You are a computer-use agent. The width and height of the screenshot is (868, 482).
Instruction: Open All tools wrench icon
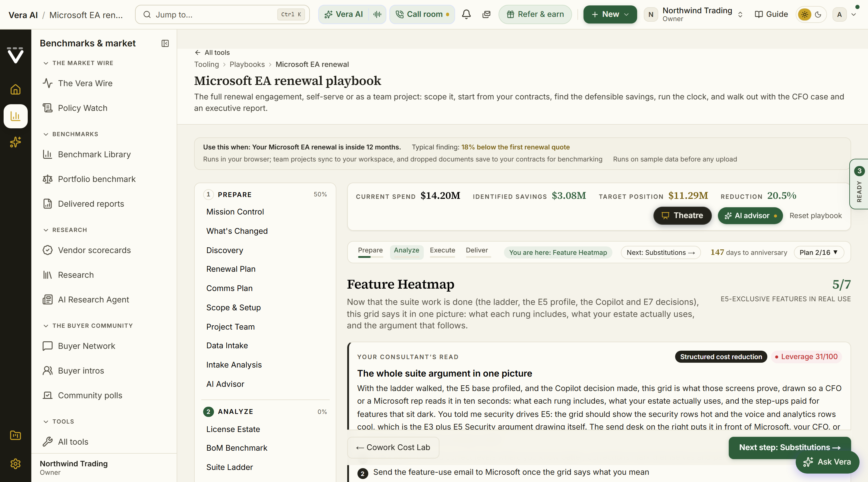48,442
